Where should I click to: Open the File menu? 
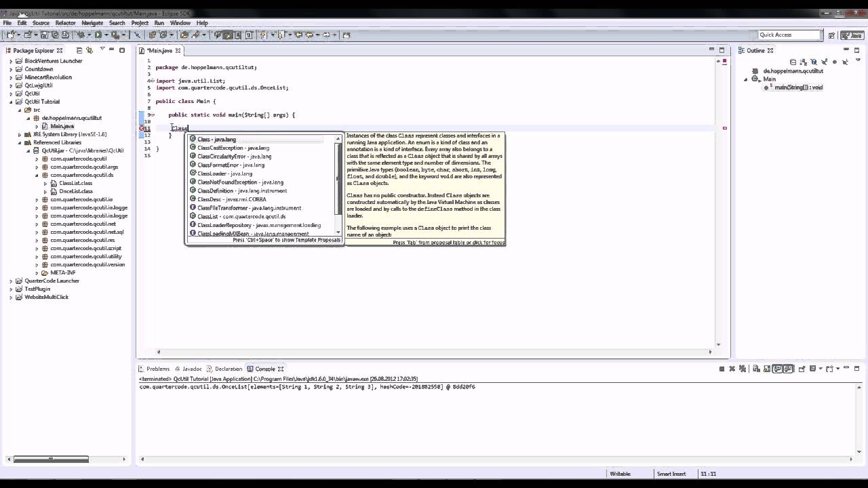pyautogui.click(x=7, y=23)
